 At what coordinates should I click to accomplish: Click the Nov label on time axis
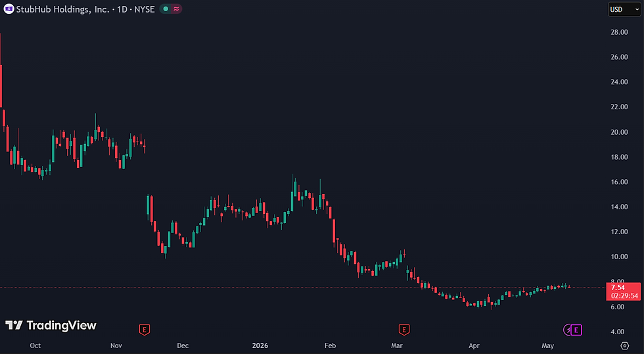[x=116, y=345]
